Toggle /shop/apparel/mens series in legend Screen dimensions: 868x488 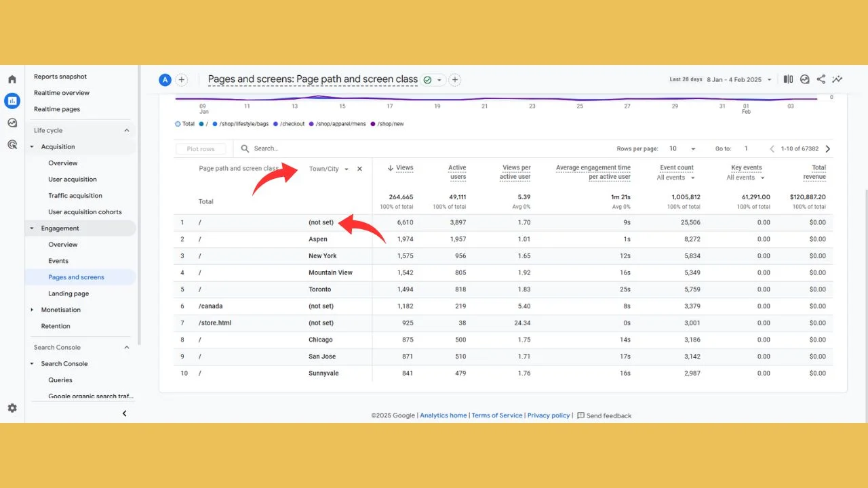(337, 124)
